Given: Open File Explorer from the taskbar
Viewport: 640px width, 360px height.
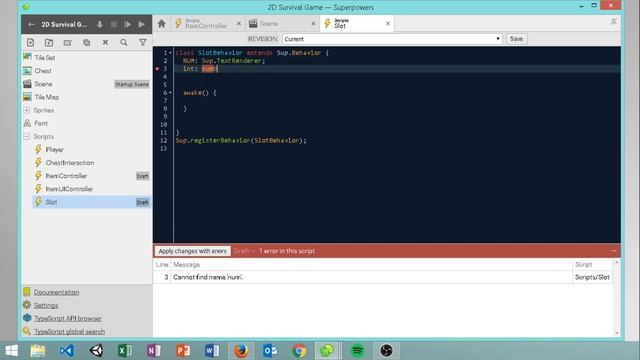Looking at the screenshot, I should [x=38, y=351].
